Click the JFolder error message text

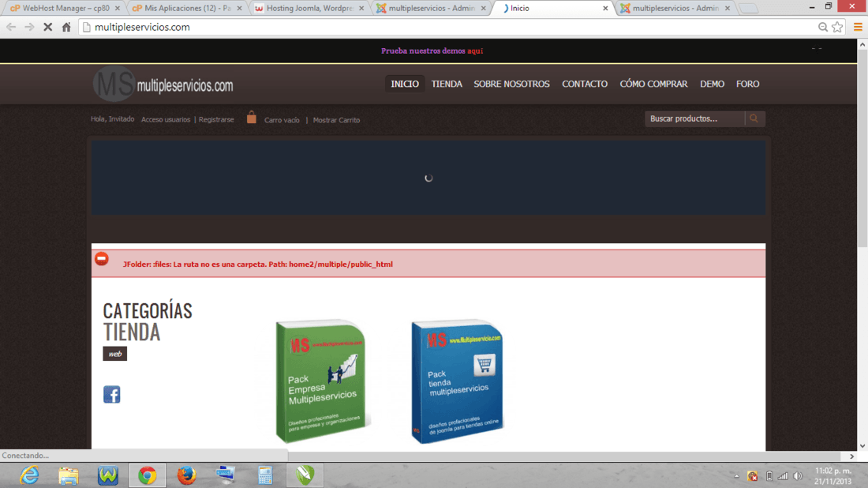point(258,265)
